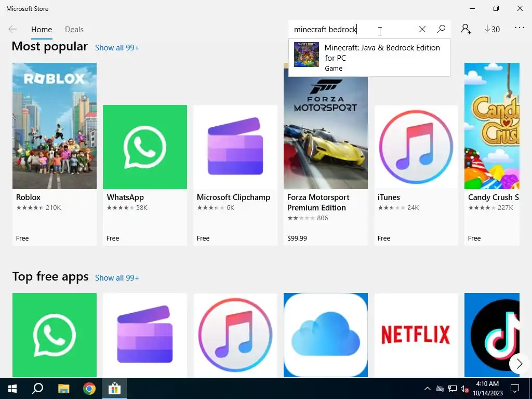Open iTunes icon in Top free apps

pos(235,335)
